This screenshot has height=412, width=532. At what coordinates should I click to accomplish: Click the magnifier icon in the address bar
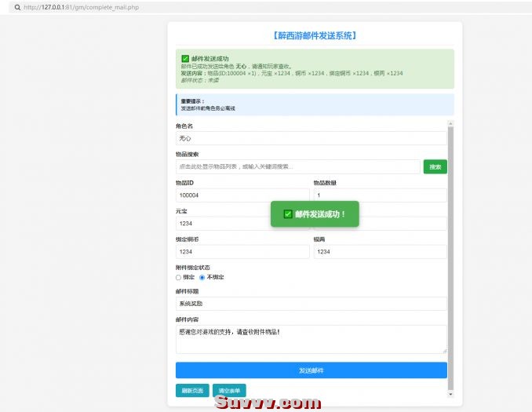pyautogui.click(x=17, y=7)
